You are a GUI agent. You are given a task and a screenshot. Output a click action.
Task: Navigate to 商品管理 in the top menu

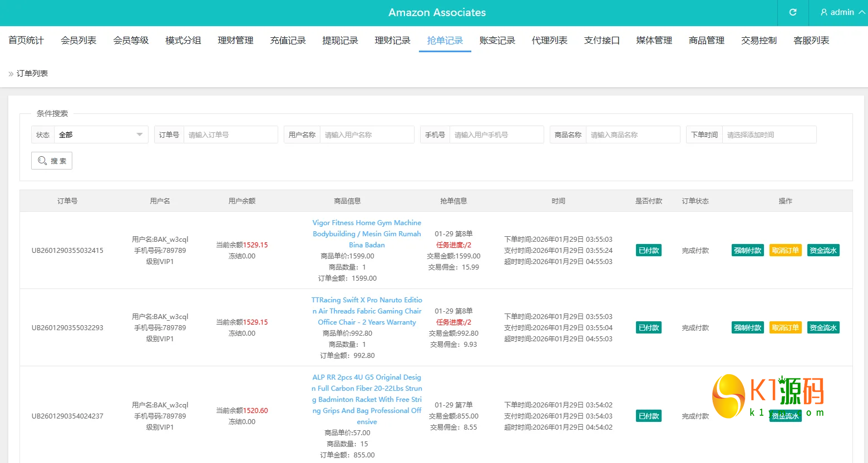tap(706, 40)
